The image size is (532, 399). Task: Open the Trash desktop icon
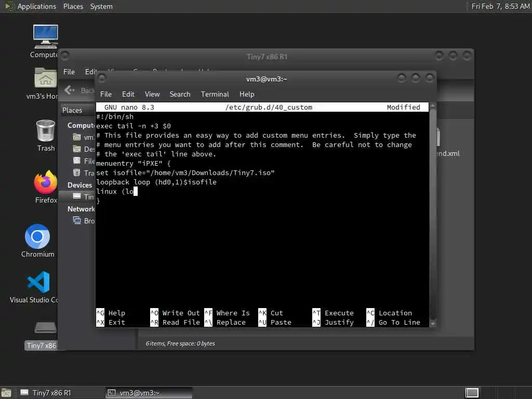point(46,130)
